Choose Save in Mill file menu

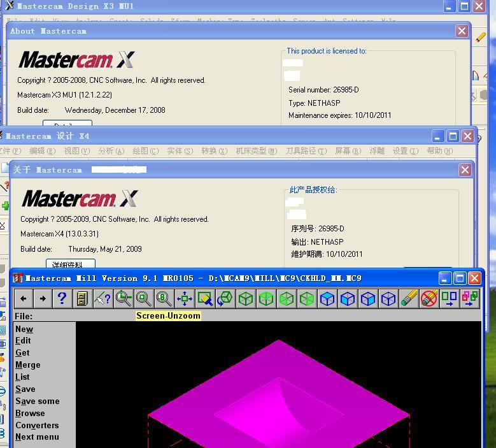(25, 389)
